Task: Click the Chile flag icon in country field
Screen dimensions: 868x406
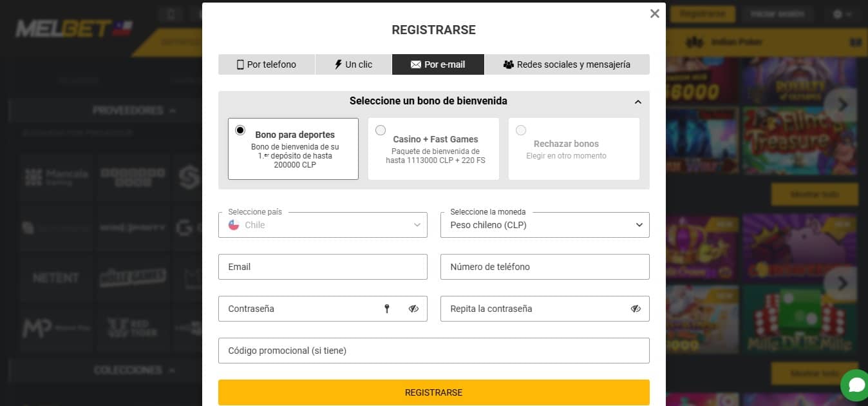Action: (233, 225)
